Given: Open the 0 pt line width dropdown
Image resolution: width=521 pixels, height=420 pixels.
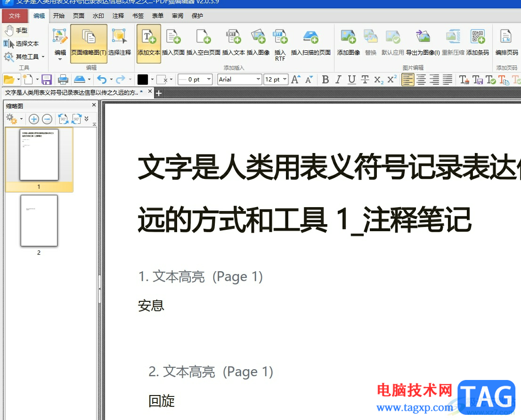Looking at the screenshot, I should (209, 79).
